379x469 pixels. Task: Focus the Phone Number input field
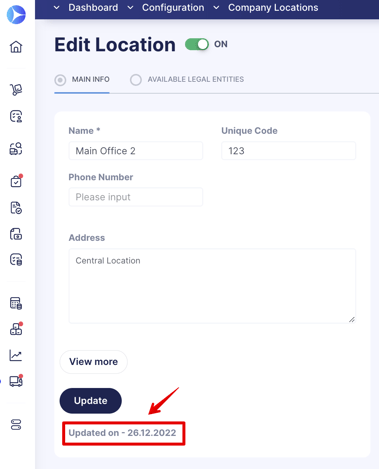(x=136, y=197)
